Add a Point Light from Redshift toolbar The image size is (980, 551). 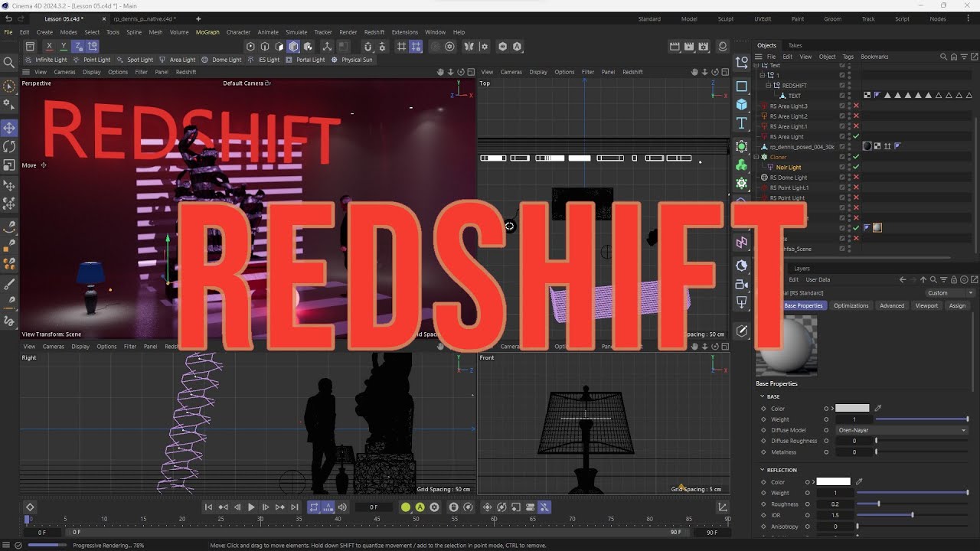tap(92, 60)
